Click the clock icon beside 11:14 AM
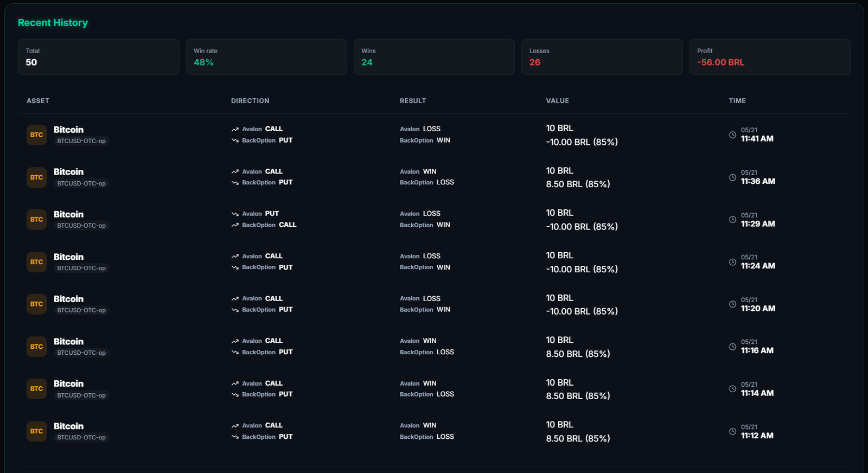 click(x=732, y=389)
